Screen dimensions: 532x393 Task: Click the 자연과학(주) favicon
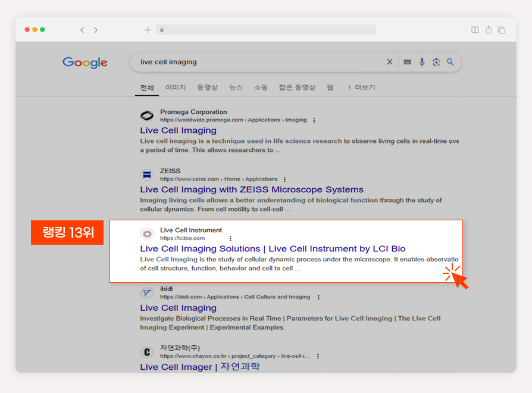pyautogui.click(x=147, y=352)
